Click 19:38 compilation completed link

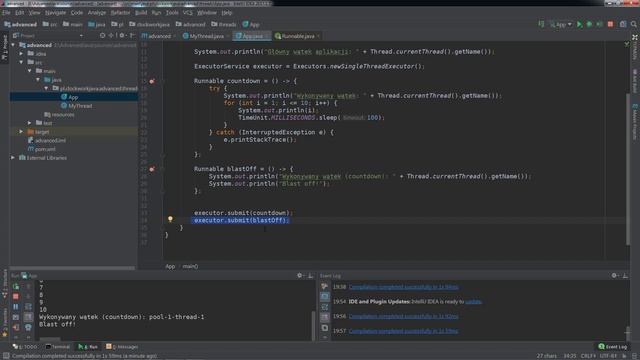[x=403, y=287]
